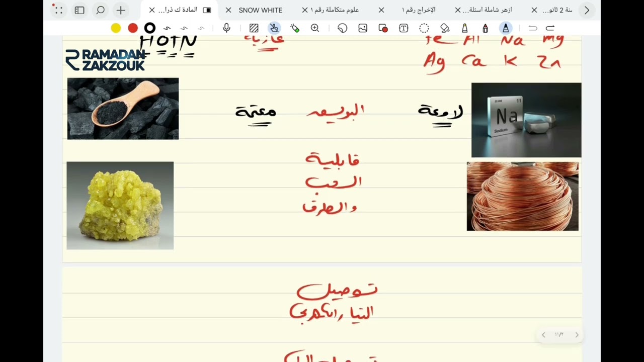
Task: Insert an image using picture icon
Action: pyautogui.click(x=363, y=28)
